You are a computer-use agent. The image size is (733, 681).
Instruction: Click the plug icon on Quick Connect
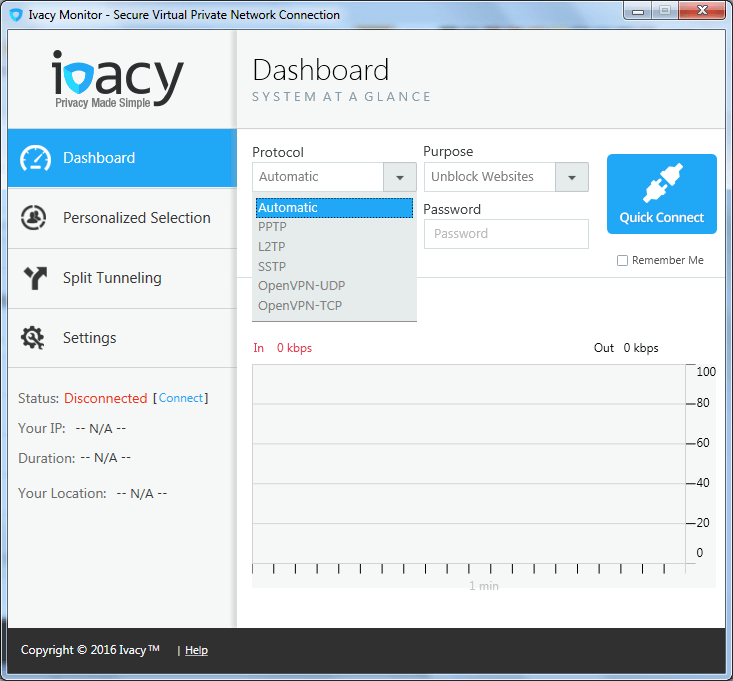tap(662, 183)
